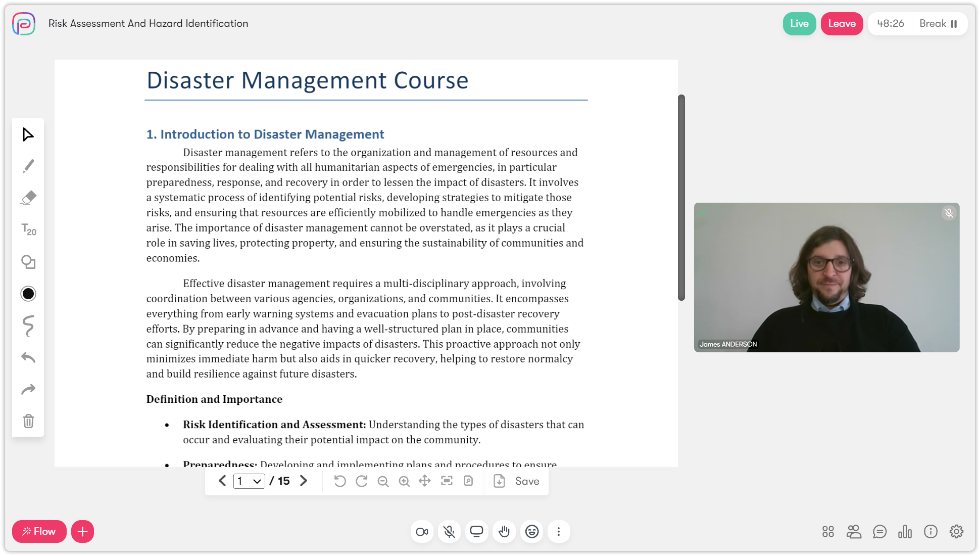Image resolution: width=980 pixels, height=556 pixels.
Task: Click the trash delete icon
Action: click(28, 421)
